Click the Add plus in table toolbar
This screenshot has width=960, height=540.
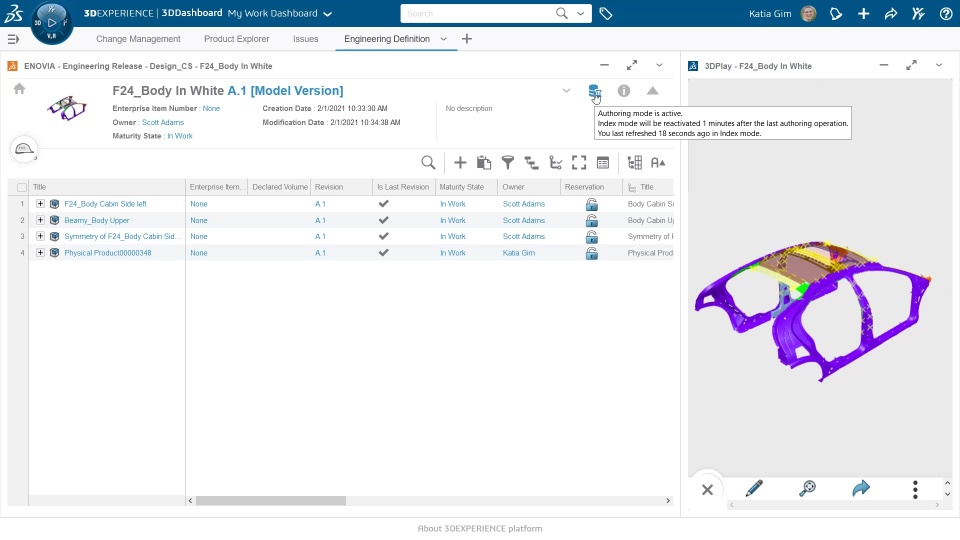(x=460, y=162)
